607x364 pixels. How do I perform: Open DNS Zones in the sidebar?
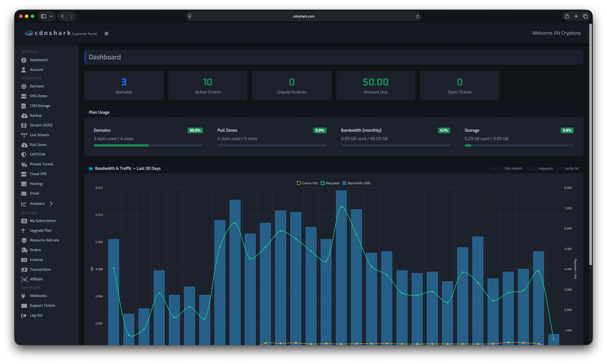[38, 96]
